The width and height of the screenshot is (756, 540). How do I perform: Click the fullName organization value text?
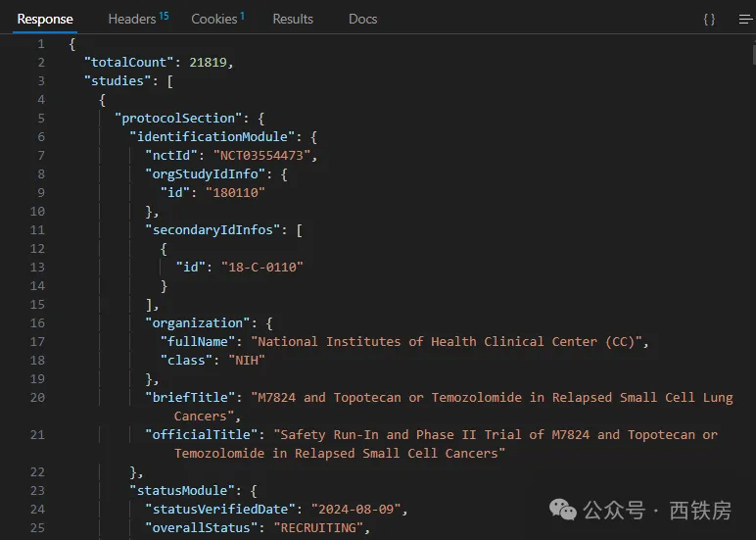tap(449, 342)
